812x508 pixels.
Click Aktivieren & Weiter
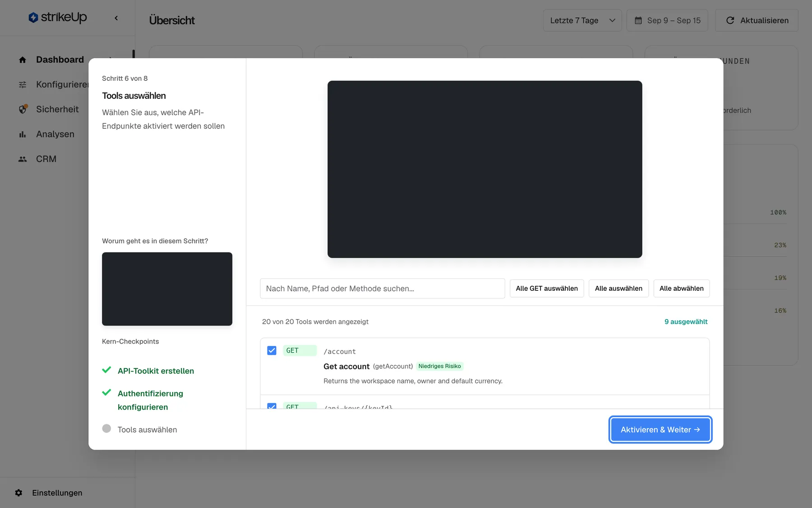point(660,429)
